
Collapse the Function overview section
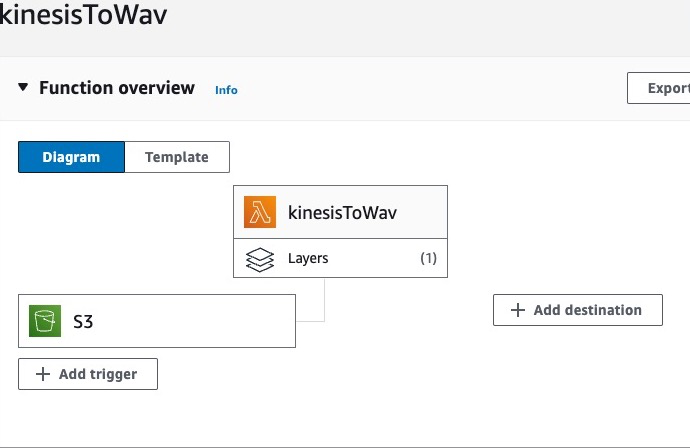pos(23,87)
